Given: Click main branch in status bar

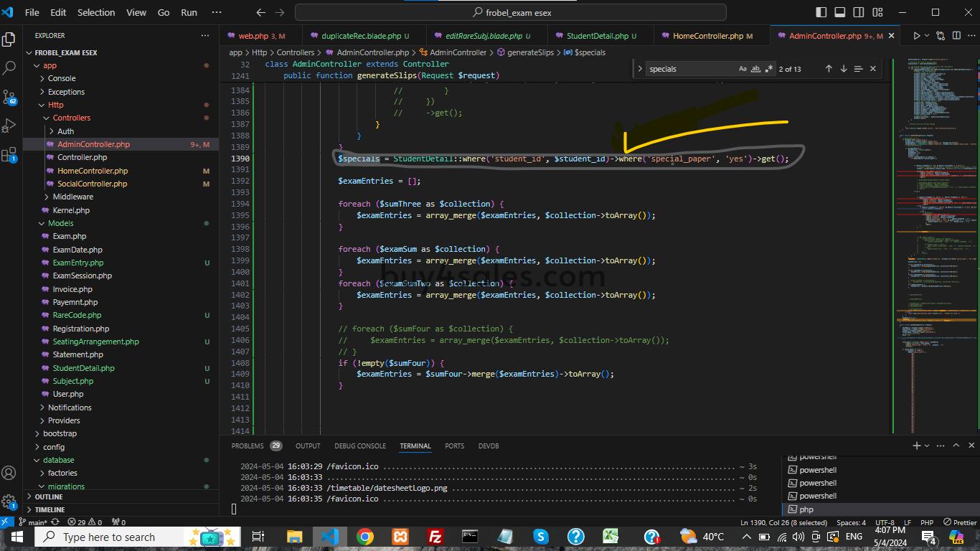Looking at the screenshot, I should [x=32, y=522].
